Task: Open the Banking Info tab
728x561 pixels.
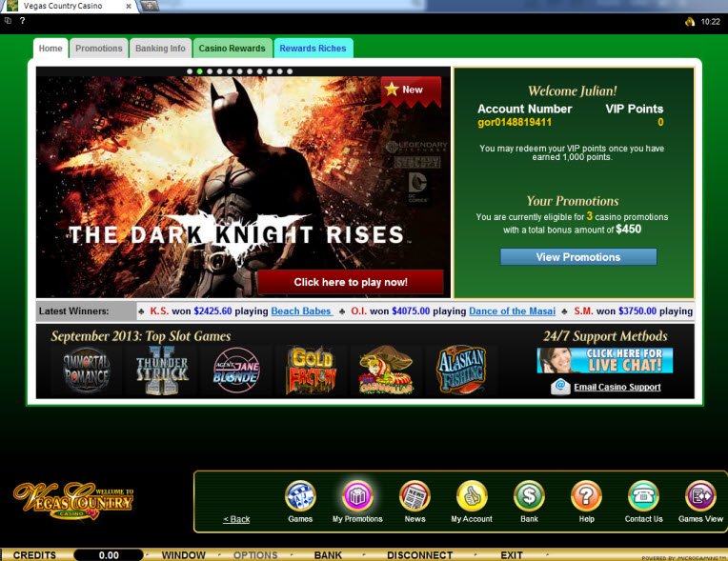Action: click(x=161, y=49)
